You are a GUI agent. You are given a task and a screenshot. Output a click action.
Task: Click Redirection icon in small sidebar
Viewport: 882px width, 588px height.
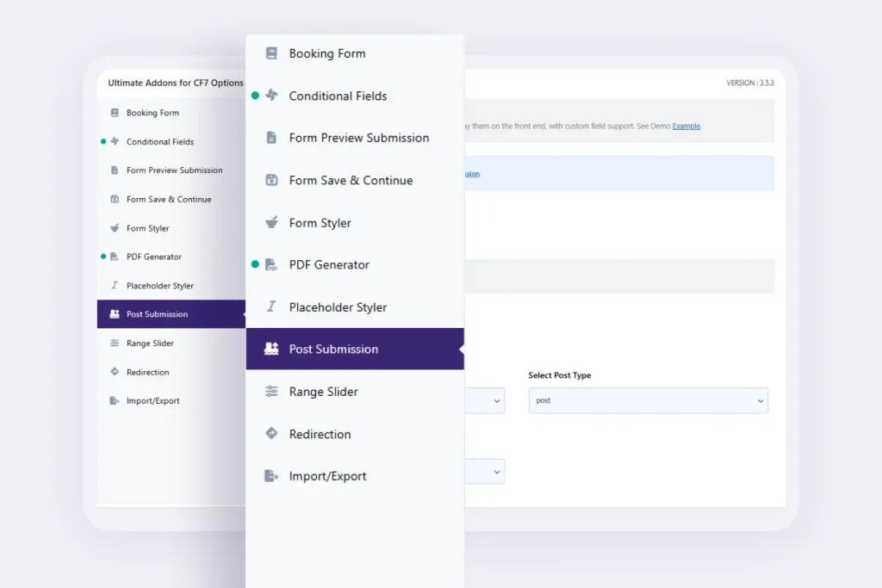[115, 372]
